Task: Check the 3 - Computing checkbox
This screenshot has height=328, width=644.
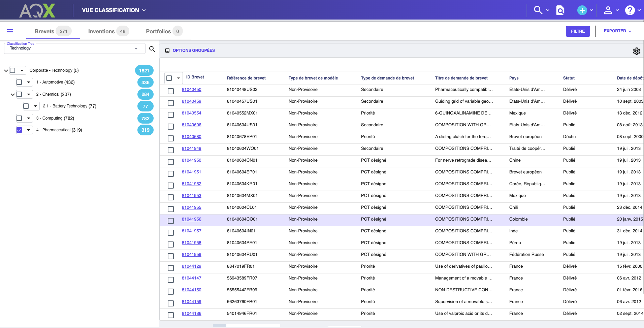Action: click(20, 118)
